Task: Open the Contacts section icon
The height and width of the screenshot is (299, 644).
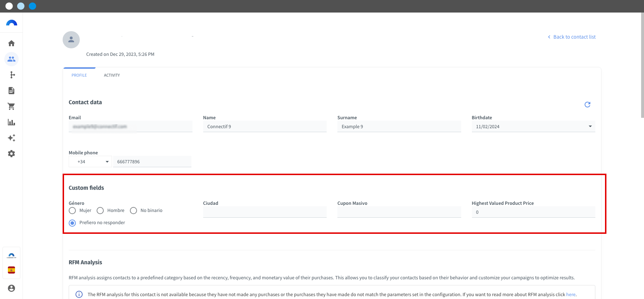Action: tap(11, 59)
